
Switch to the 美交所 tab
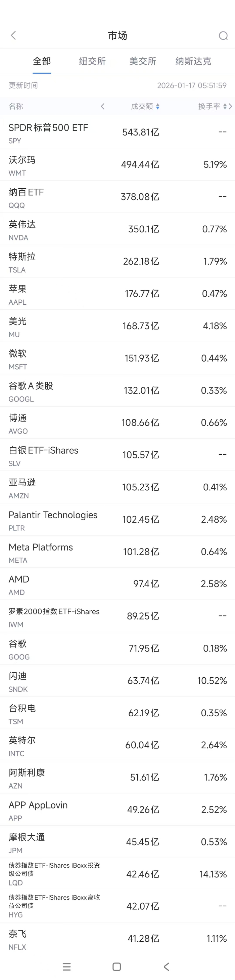click(143, 61)
